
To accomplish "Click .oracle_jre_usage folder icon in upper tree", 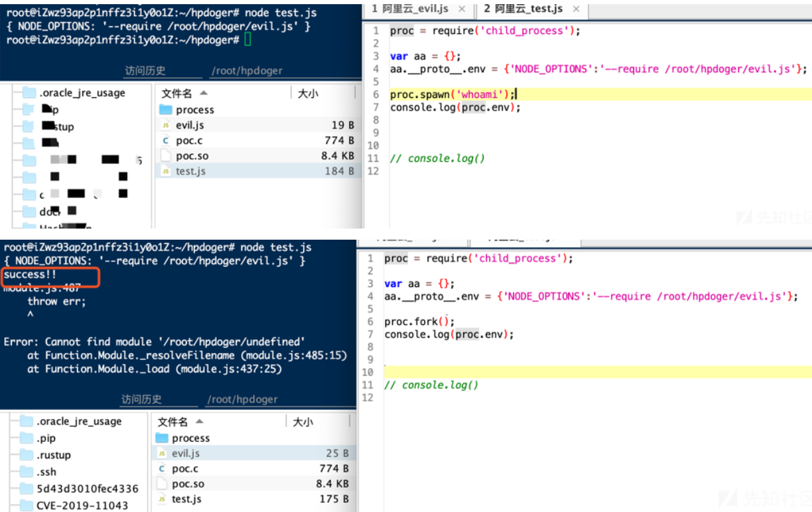I will [29, 93].
